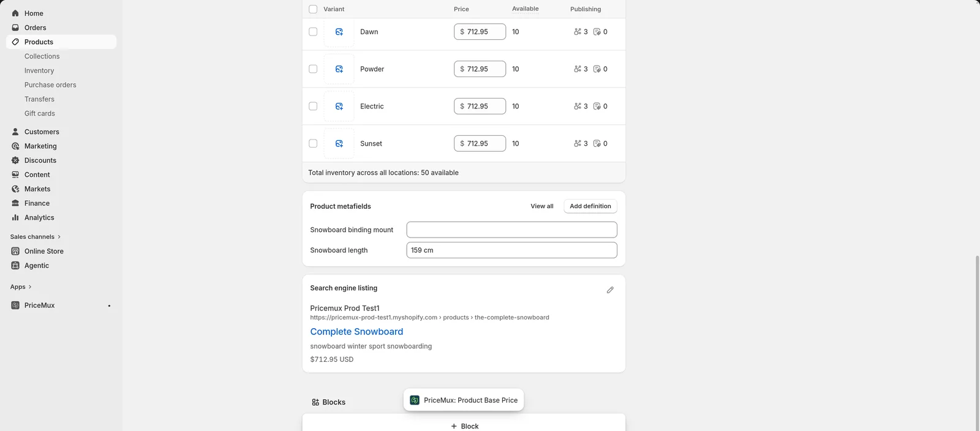Click the listing URL text
The image size is (980, 431).
429,318
